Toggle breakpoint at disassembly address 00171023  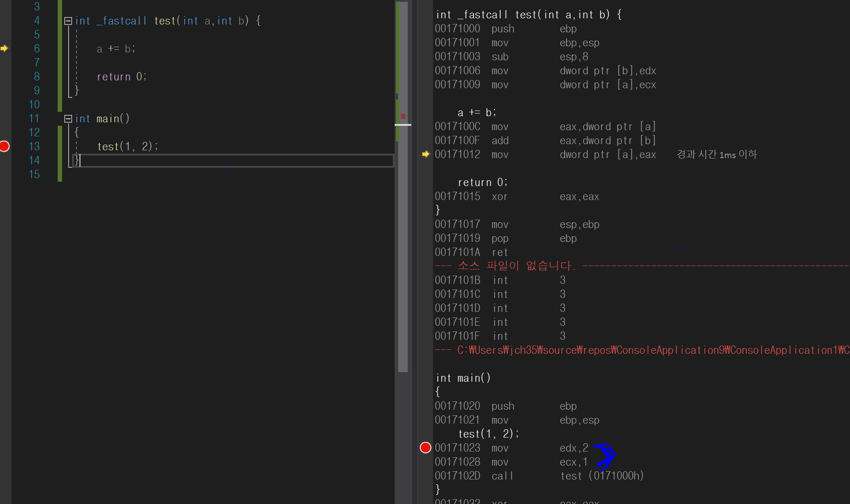(425, 448)
